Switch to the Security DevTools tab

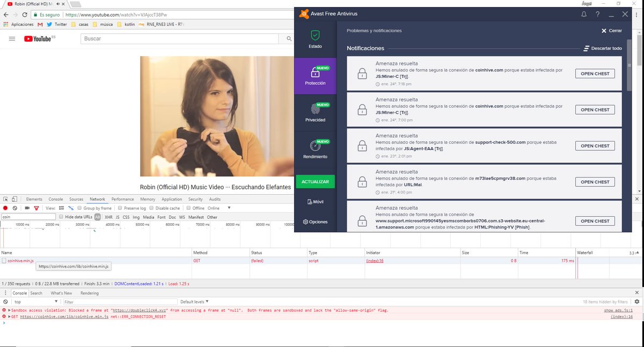click(195, 199)
